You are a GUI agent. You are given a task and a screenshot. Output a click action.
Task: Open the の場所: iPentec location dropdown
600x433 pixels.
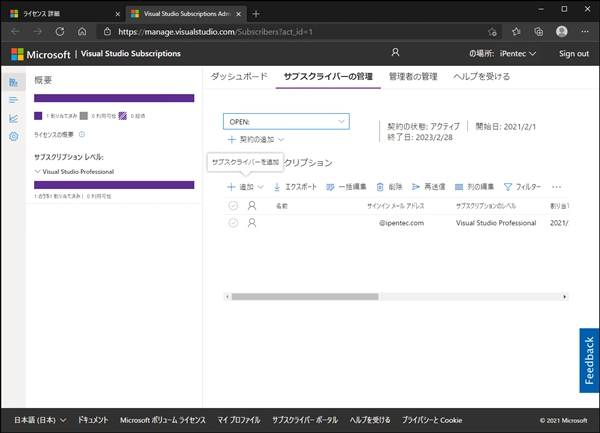[502, 54]
